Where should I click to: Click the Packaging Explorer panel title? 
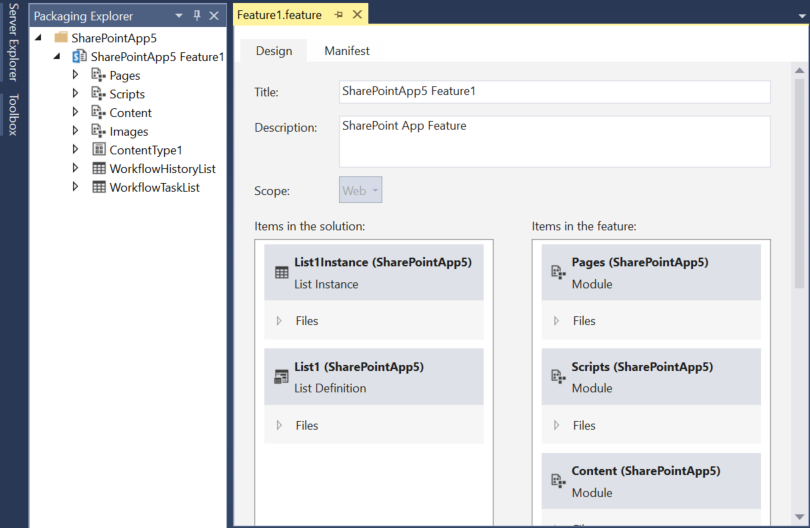pos(83,16)
